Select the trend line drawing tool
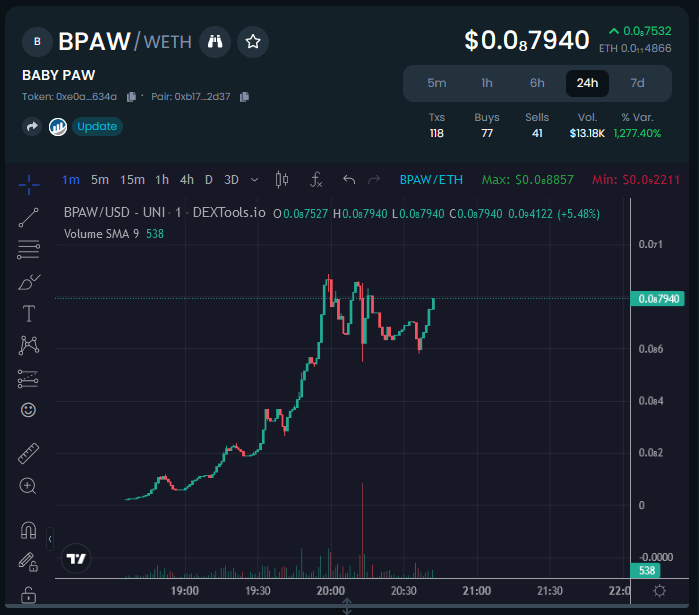The image size is (699, 615). (29, 217)
